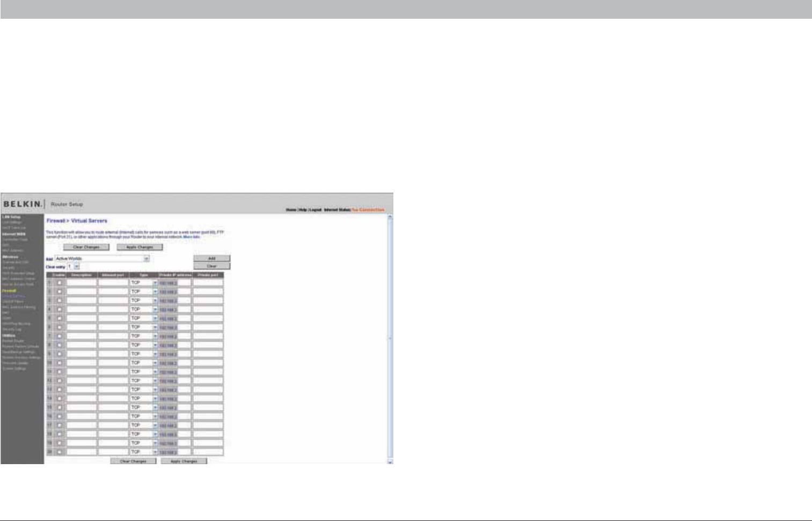Click the Description field in row 9
The image size is (812, 521).
[x=82, y=354]
